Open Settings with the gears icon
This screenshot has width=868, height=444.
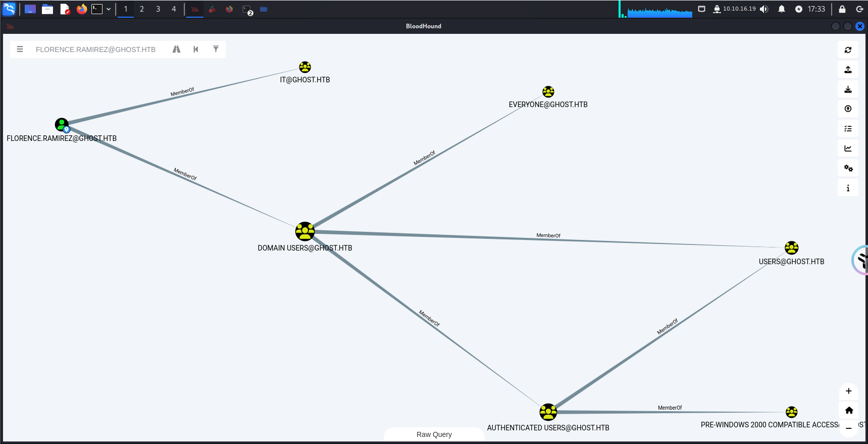coord(848,168)
